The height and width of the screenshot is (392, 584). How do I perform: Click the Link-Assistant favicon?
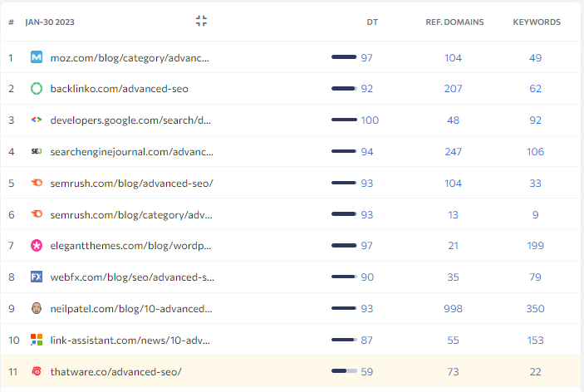coord(37,340)
